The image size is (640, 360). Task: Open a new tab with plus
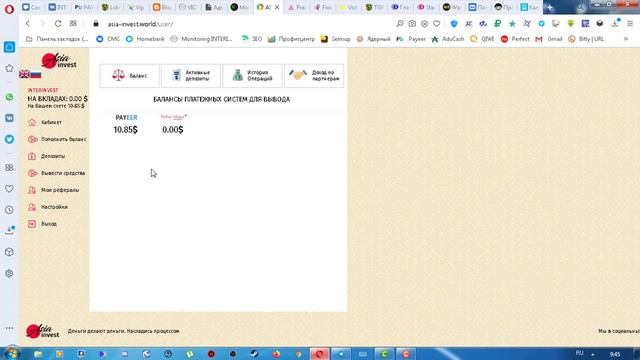tap(550, 7)
